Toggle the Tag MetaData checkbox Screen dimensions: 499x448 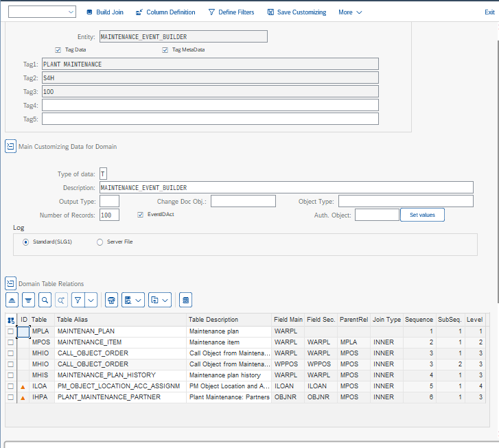(x=165, y=50)
